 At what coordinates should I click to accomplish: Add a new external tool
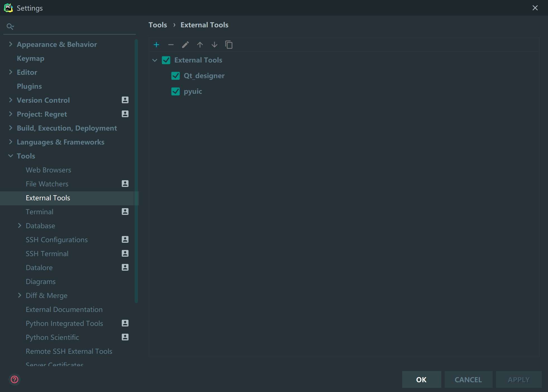pyautogui.click(x=156, y=45)
